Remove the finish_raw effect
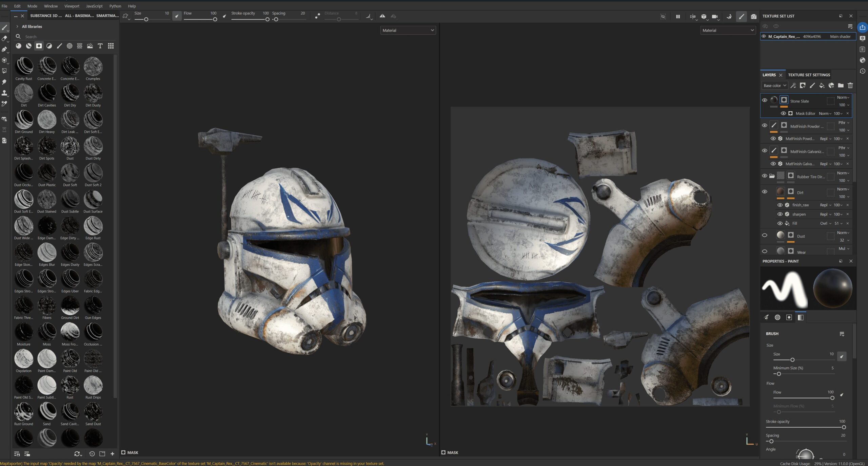868x466 pixels. click(x=847, y=205)
